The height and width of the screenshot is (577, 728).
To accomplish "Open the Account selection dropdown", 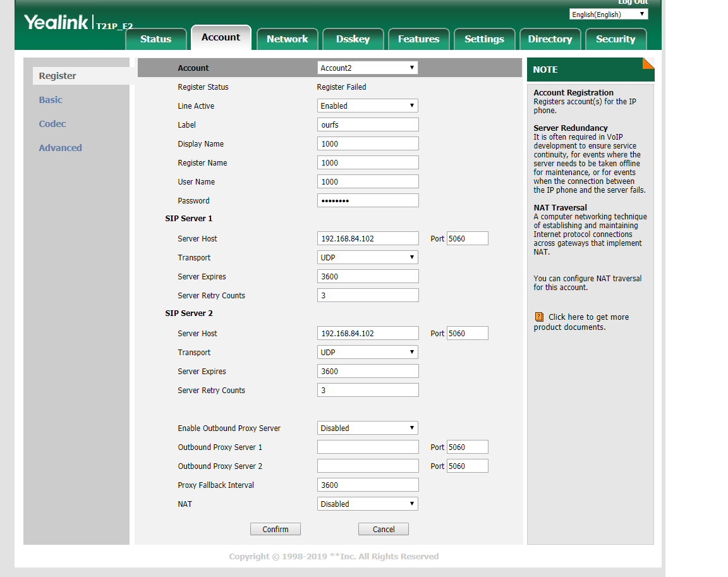I will pos(367,68).
